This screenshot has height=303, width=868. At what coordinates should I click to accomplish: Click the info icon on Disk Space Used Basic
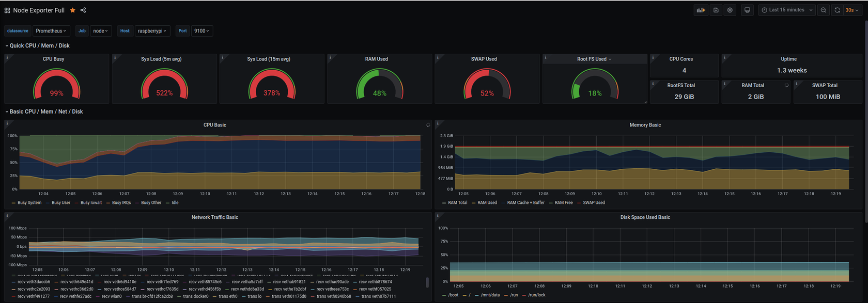(438, 216)
